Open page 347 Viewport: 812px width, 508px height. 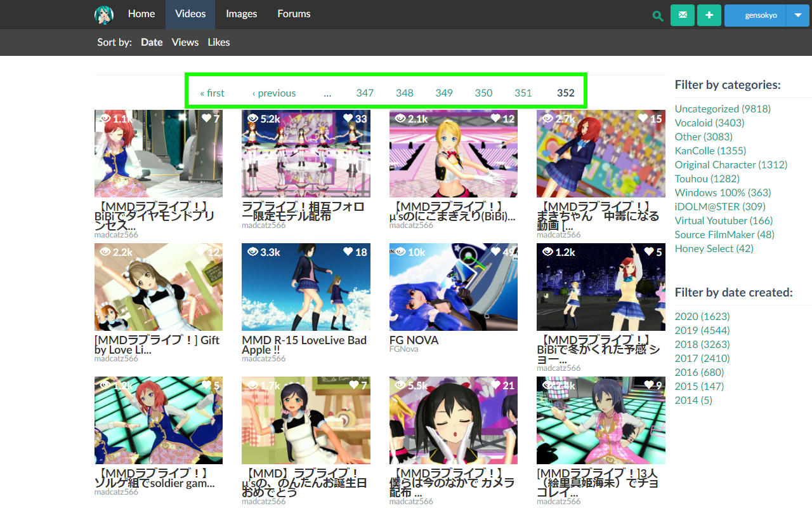point(365,93)
